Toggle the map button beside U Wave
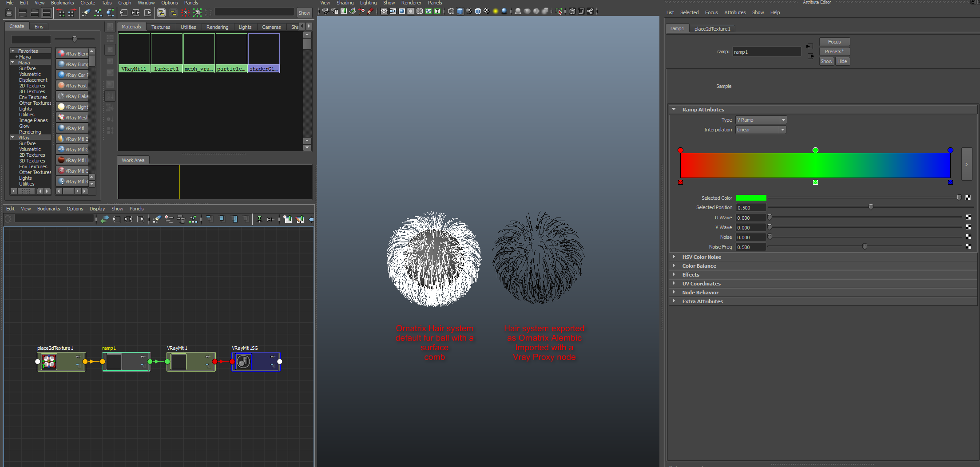980x467 pixels. (968, 218)
